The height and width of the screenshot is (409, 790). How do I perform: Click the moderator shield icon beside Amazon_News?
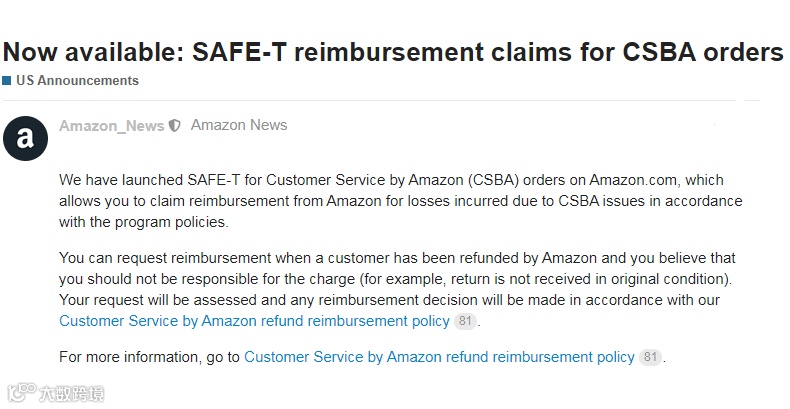175,126
